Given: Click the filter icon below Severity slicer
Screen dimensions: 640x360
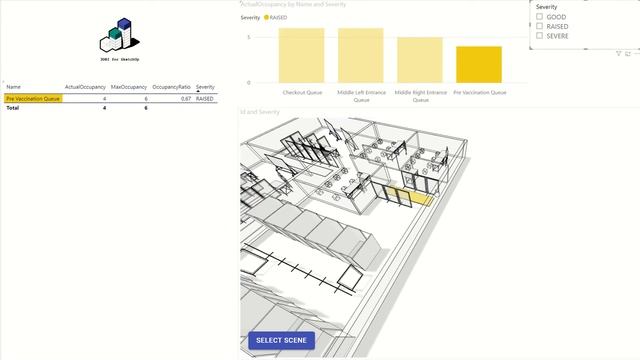Looking at the screenshot, I should point(618,53).
